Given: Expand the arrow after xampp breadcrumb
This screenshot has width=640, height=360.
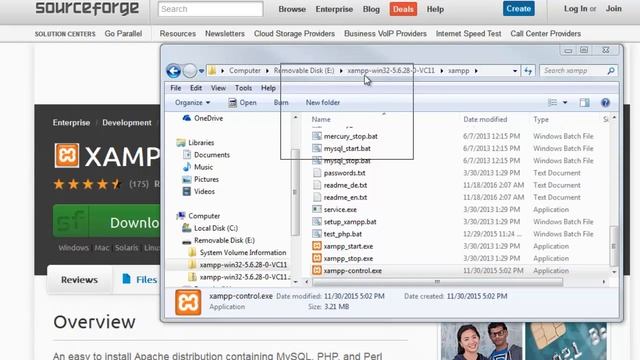Looking at the screenshot, I should tap(476, 71).
